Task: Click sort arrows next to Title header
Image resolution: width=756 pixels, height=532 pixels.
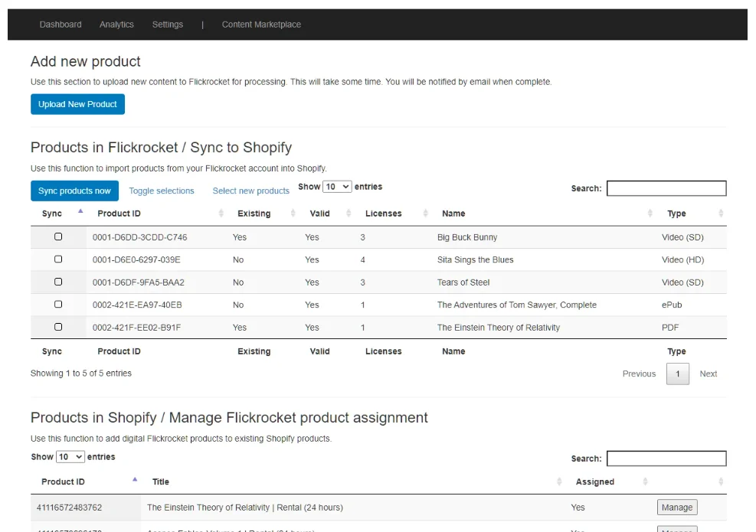Action: pyautogui.click(x=559, y=481)
